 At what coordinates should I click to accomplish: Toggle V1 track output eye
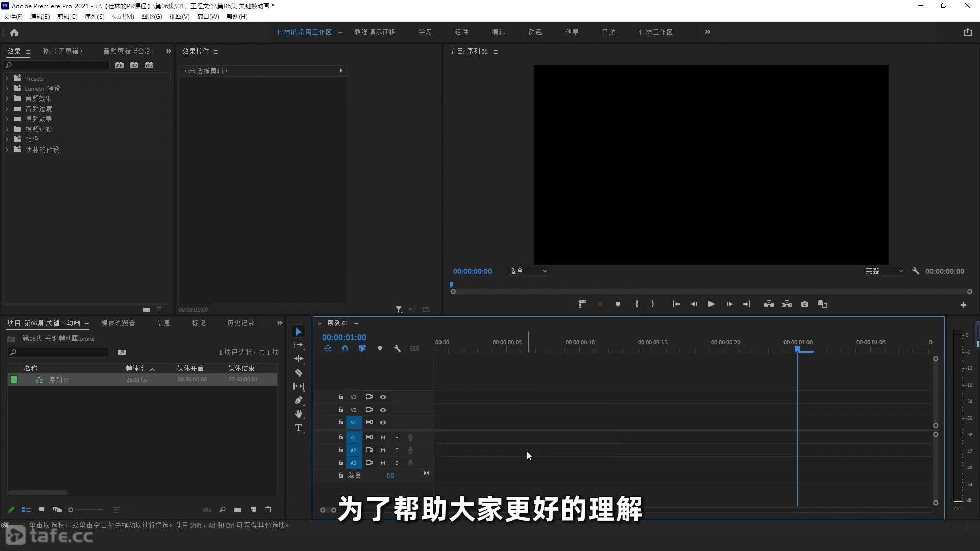click(383, 423)
